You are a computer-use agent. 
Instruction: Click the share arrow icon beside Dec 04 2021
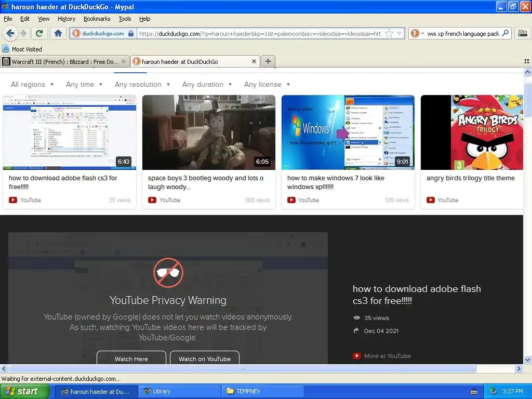pyautogui.click(x=356, y=330)
